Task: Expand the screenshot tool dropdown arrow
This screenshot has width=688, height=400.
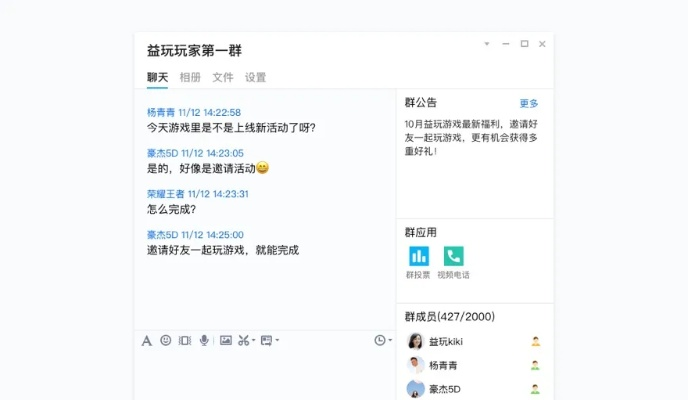Action: point(254,340)
